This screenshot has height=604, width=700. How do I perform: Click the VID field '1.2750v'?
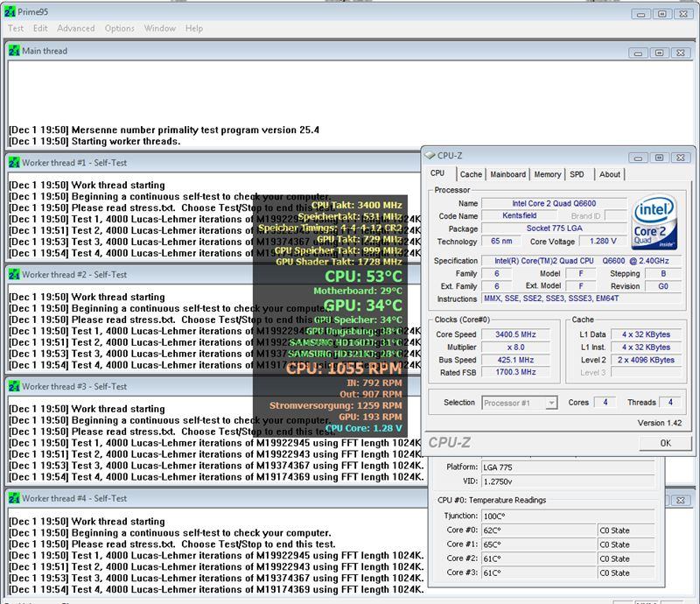click(x=568, y=481)
